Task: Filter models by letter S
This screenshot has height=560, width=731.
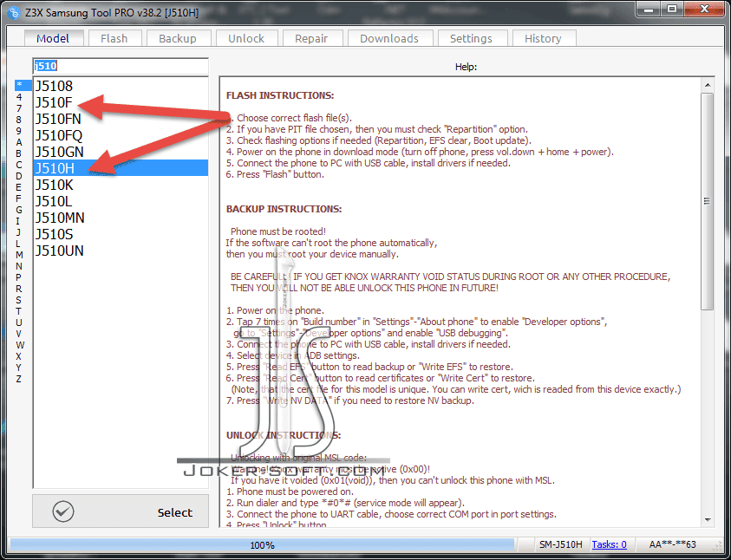Action: tap(19, 300)
